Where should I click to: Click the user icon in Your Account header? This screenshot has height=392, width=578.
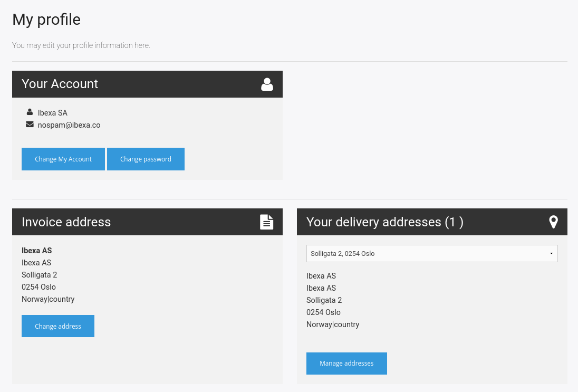tap(267, 84)
